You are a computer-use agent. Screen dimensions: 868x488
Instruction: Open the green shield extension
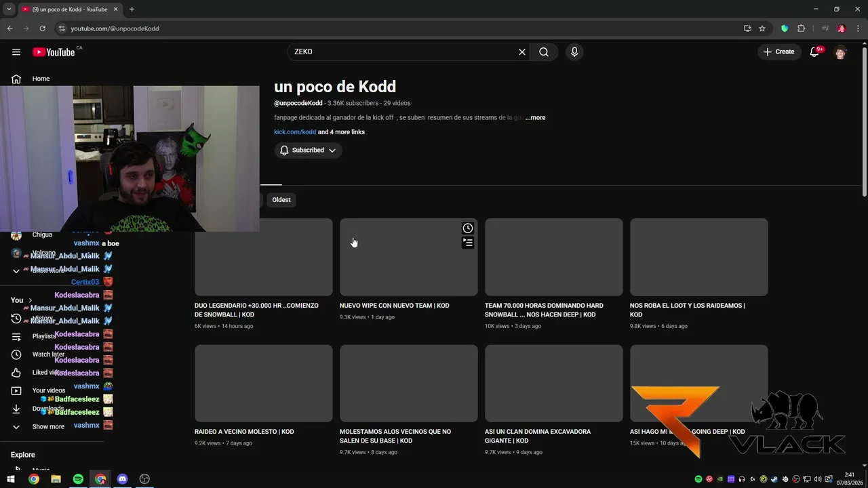(x=785, y=28)
